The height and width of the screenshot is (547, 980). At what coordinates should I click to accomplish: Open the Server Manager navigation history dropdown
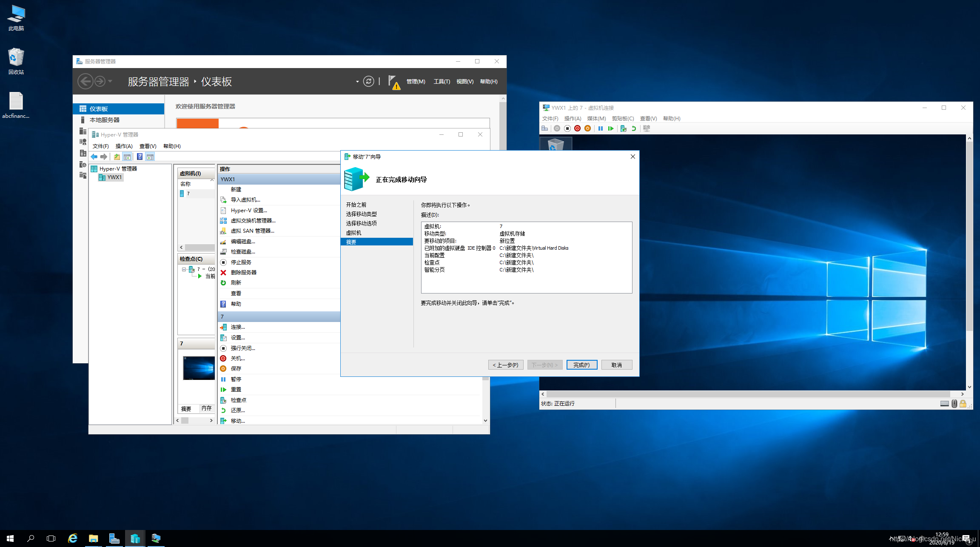pyautogui.click(x=110, y=81)
